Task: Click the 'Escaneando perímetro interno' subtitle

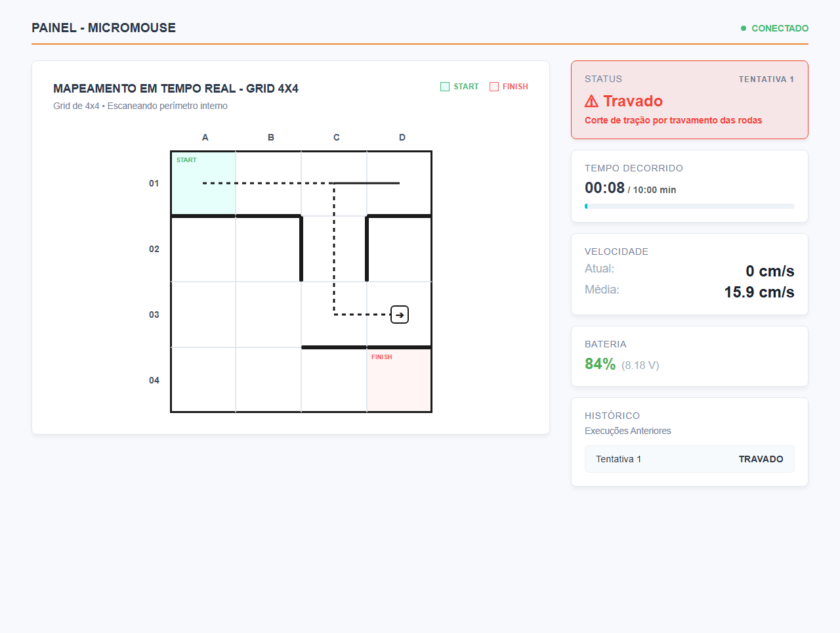Action: pos(167,106)
